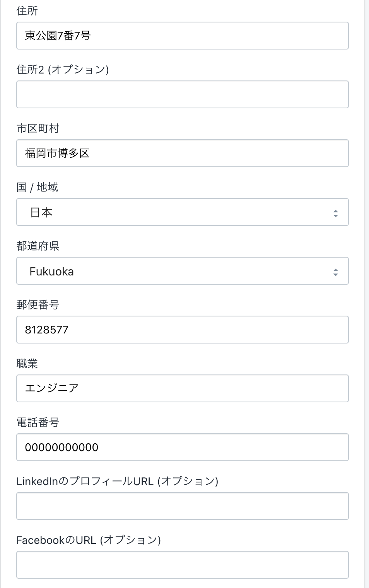Focus the empty LinkedIn profile URL input box
Viewport: 369px width, 588px height.
tap(182, 506)
